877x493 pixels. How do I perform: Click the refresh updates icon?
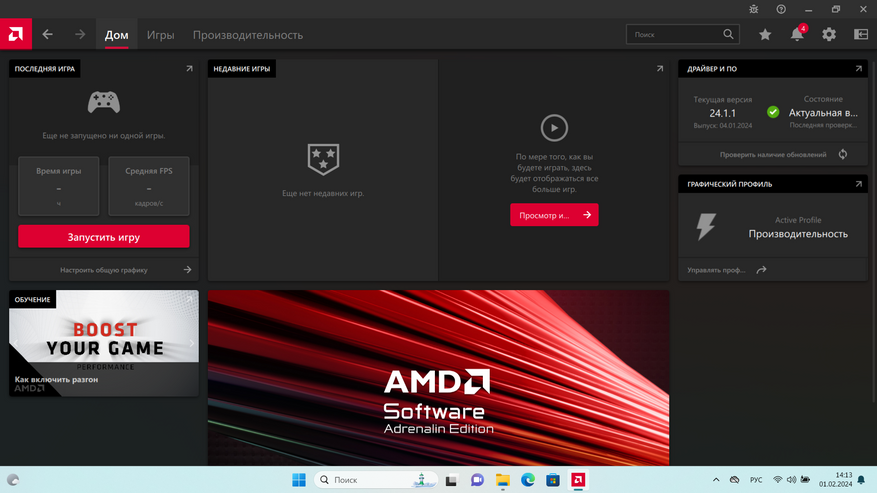(x=843, y=154)
